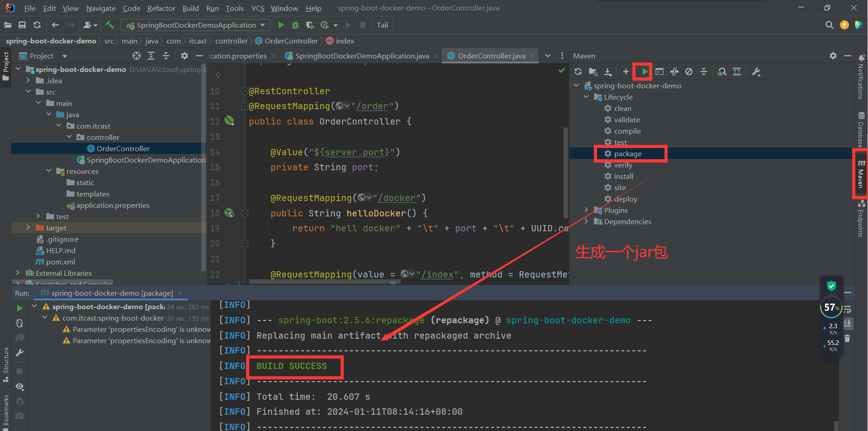
Task: Expand the Maven Dependencies node
Action: 586,221
